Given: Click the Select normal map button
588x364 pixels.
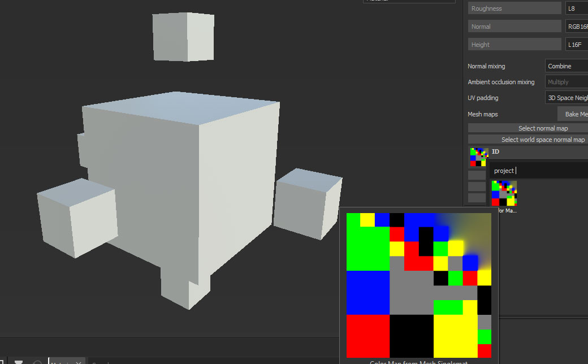Looking at the screenshot, I should pyautogui.click(x=528, y=128).
